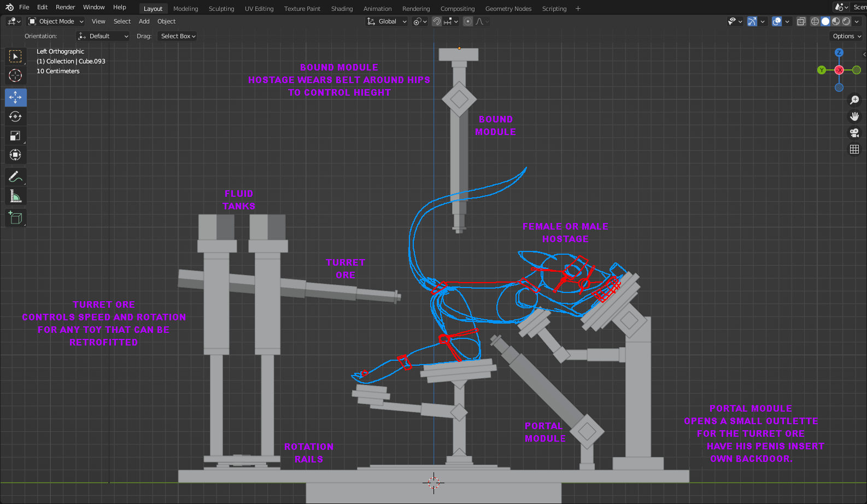Switch to the Sculpting workspace tab
The width and height of the screenshot is (867, 504).
coord(221,9)
